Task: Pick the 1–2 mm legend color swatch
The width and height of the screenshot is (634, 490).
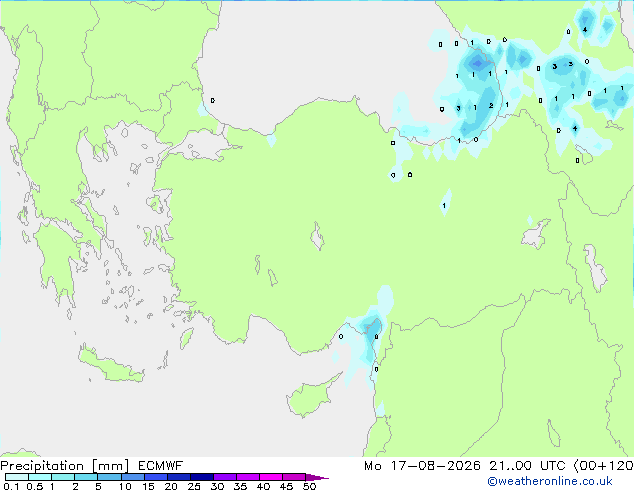Action: click(63, 477)
